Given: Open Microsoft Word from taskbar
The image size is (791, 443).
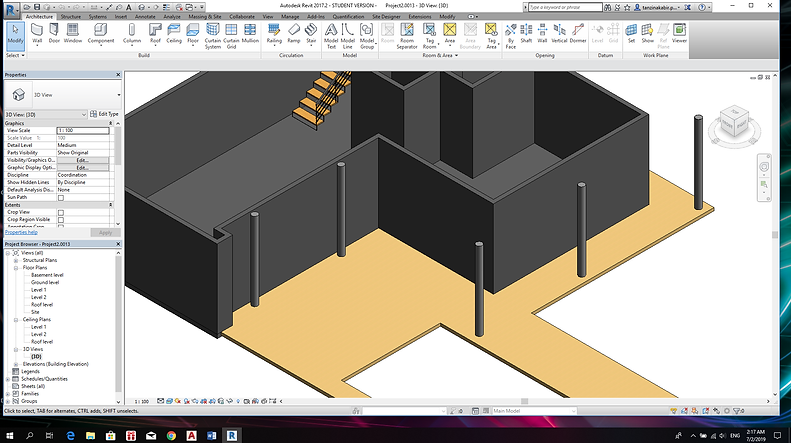Looking at the screenshot, I should coord(211,435).
